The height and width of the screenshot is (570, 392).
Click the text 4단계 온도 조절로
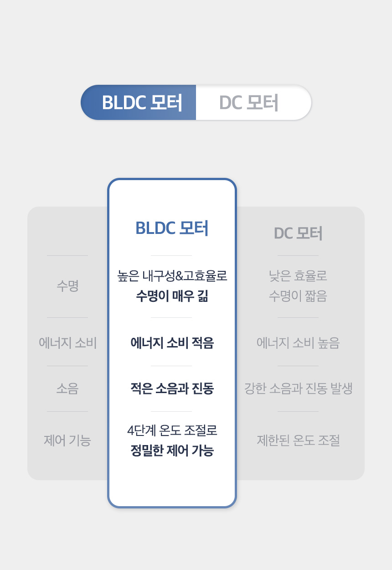[172, 430]
